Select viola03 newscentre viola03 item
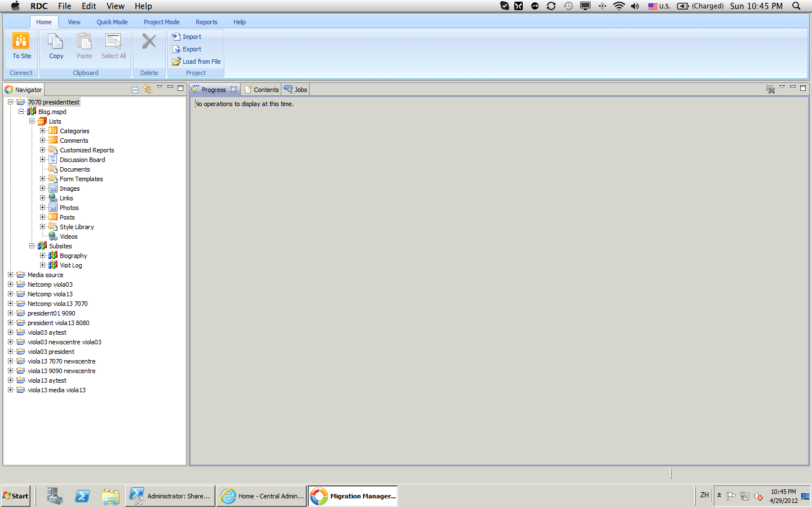812x508 pixels. coord(65,342)
